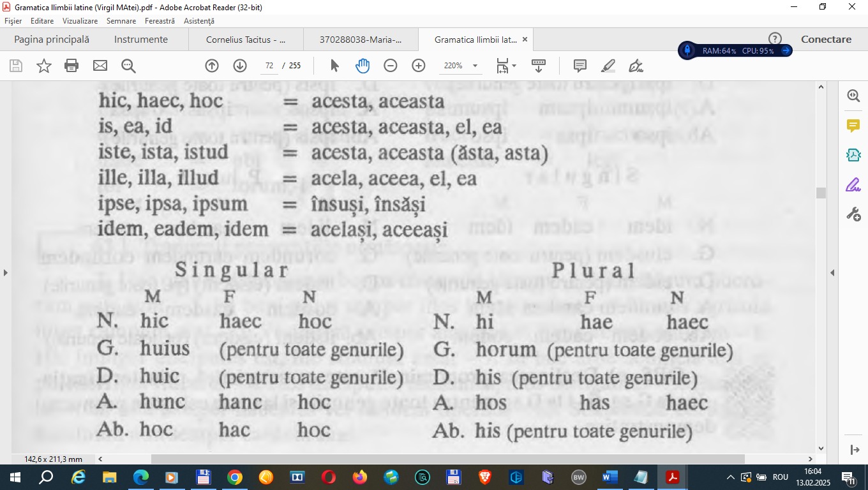Open fit page options dropdown
868x490 pixels.
pyautogui.click(x=506, y=66)
